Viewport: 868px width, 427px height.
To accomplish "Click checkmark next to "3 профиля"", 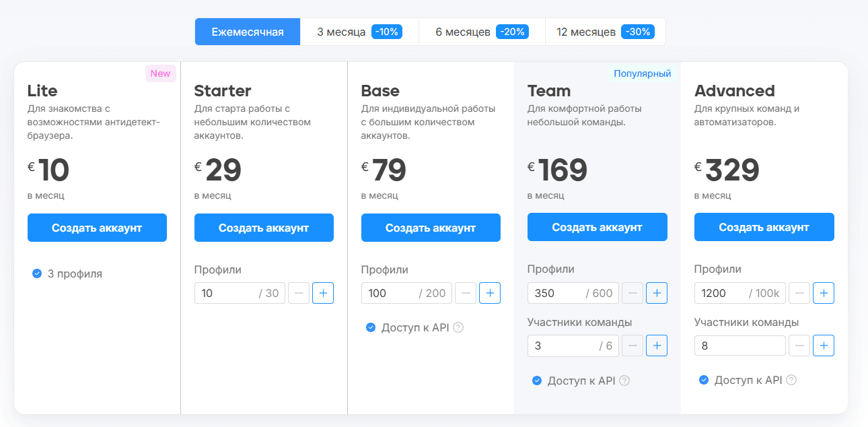I will click(x=36, y=273).
